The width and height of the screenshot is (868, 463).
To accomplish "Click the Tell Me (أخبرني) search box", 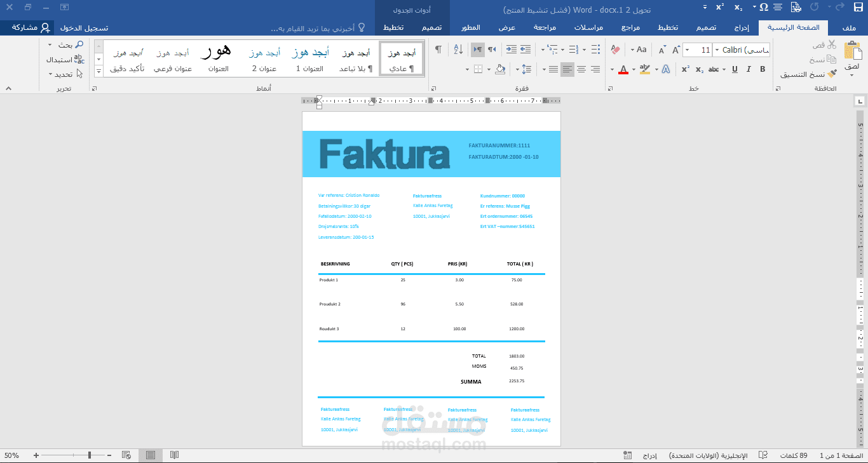I will [x=318, y=28].
